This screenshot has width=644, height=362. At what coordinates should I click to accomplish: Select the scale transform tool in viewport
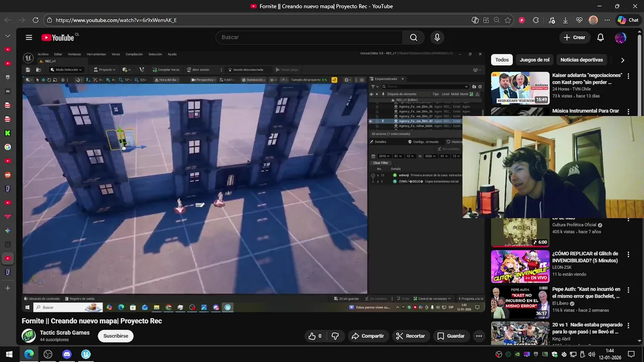coord(55,80)
